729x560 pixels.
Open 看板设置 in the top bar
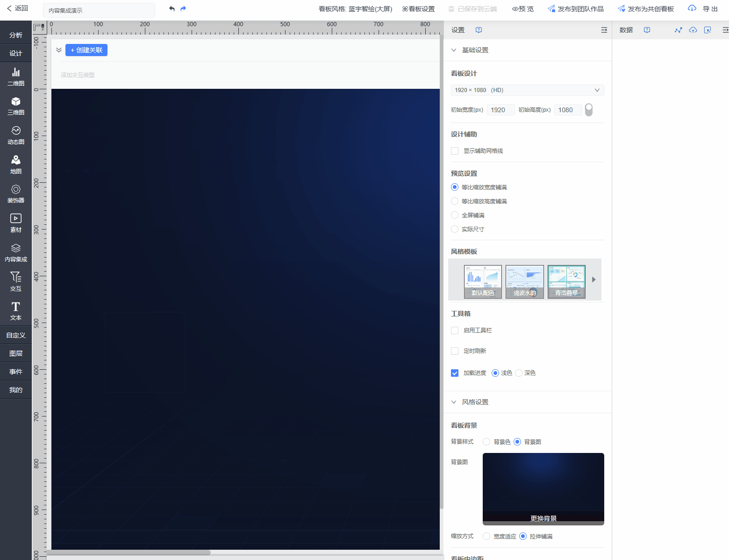[x=418, y=9]
